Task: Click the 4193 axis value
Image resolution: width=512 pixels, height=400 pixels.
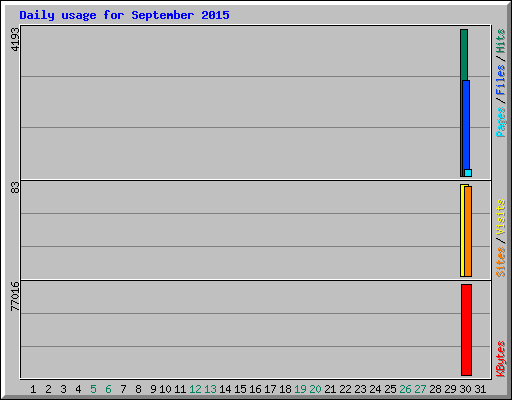Action: click(x=15, y=39)
